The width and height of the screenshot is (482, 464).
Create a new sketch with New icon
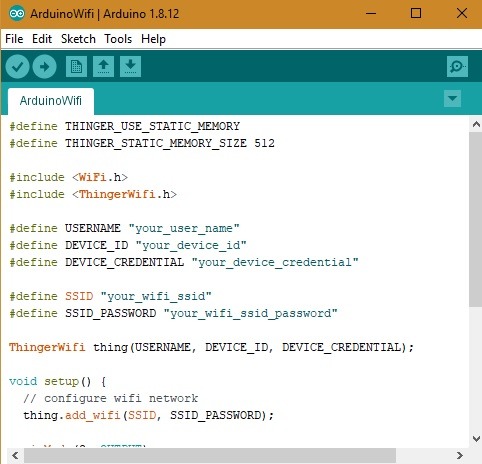[76, 67]
